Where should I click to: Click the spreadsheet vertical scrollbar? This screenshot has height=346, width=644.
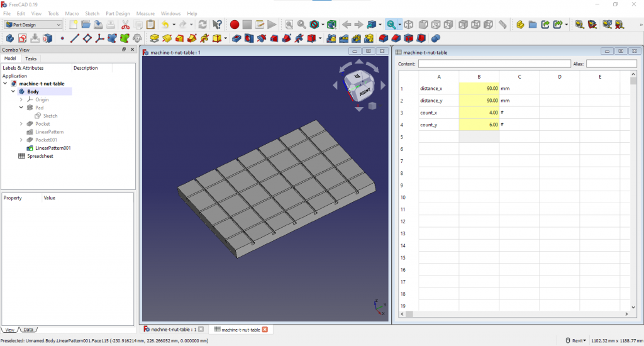click(x=633, y=191)
